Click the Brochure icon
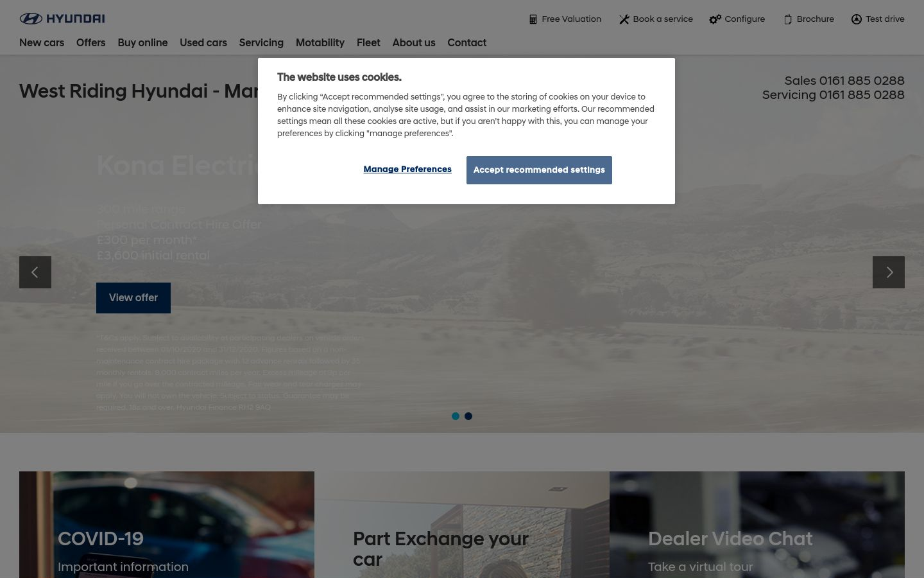Image resolution: width=924 pixels, height=578 pixels. coord(787,19)
